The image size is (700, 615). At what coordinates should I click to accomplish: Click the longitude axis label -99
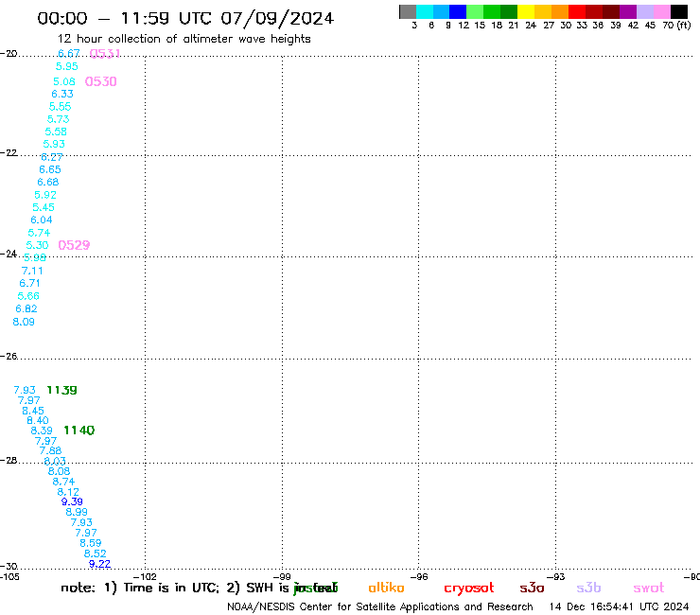pyautogui.click(x=282, y=576)
